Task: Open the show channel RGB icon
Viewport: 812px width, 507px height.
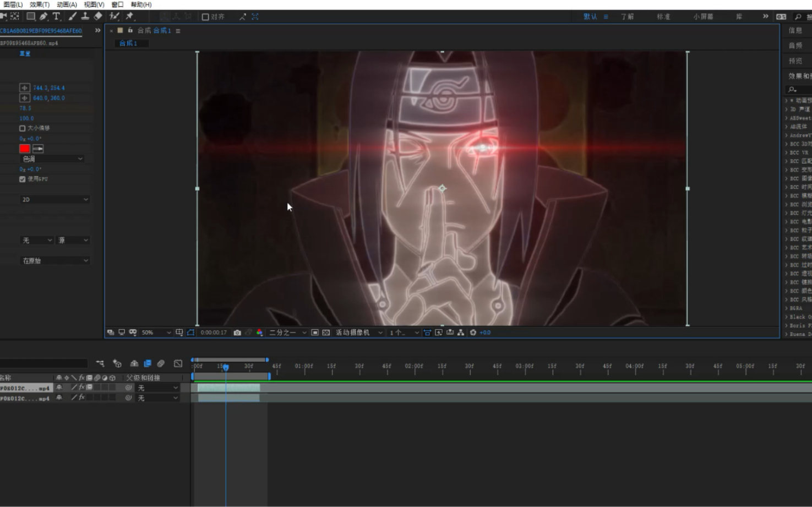Action: click(259, 332)
